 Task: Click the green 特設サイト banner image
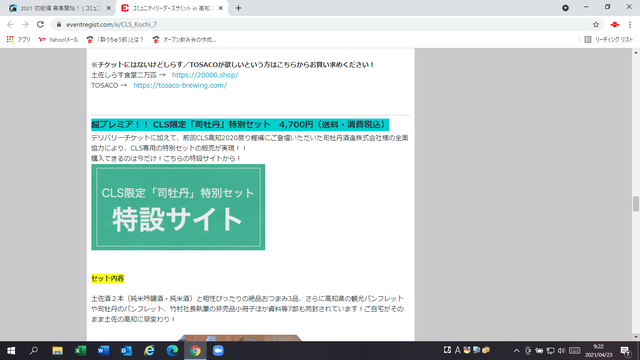pyautogui.click(x=178, y=207)
